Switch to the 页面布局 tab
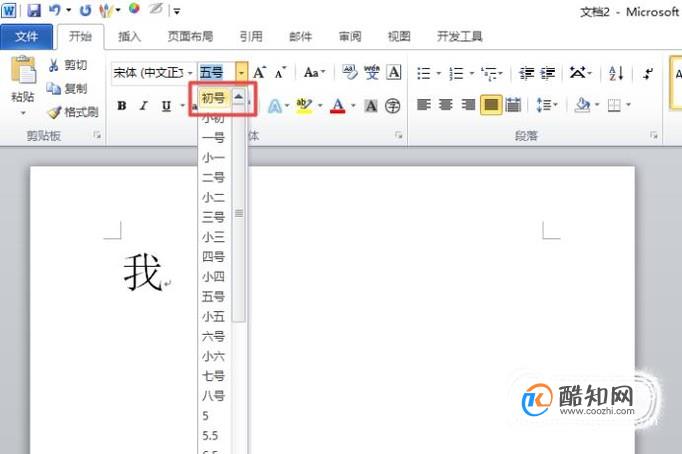The image size is (682, 454). tap(191, 37)
